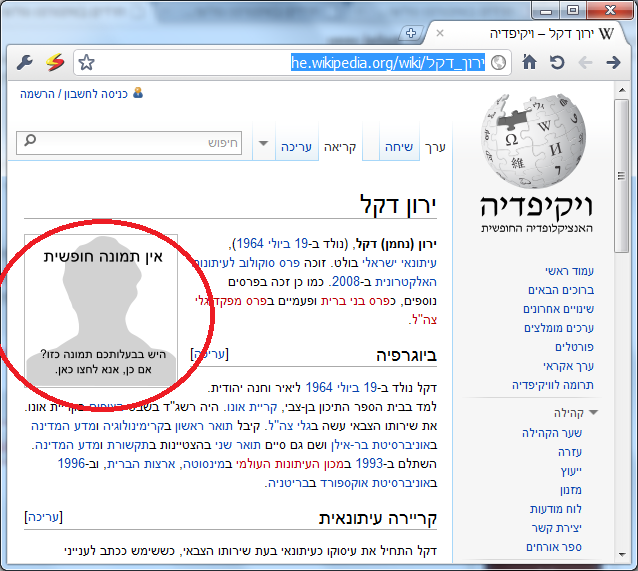
Task: Open the wrench settings menu
Action: pyautogui.click(x=25, y=62)
